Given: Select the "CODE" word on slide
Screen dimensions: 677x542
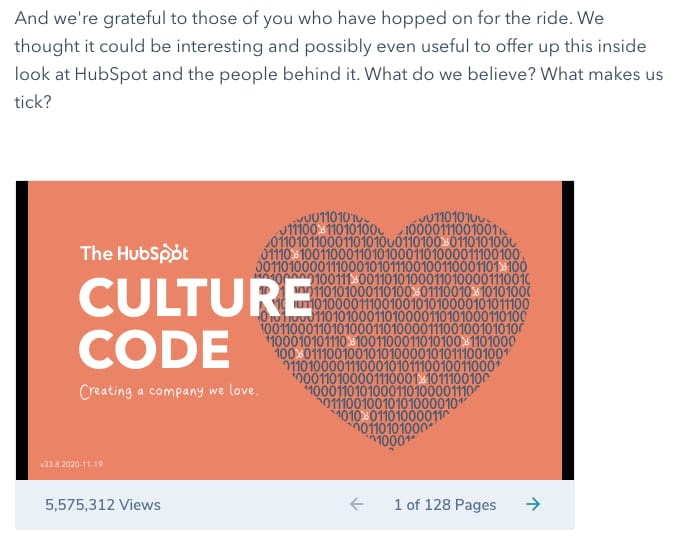Looking at the screenshot, I should (154, 349).
